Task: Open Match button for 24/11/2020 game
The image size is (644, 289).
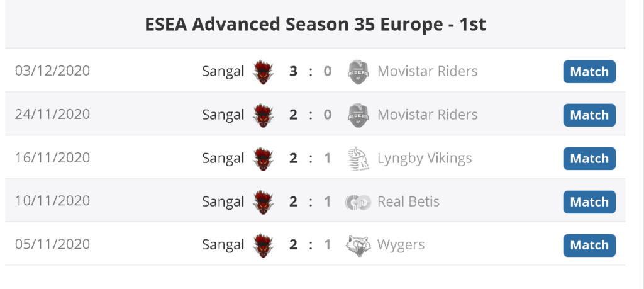Action: 589,115
